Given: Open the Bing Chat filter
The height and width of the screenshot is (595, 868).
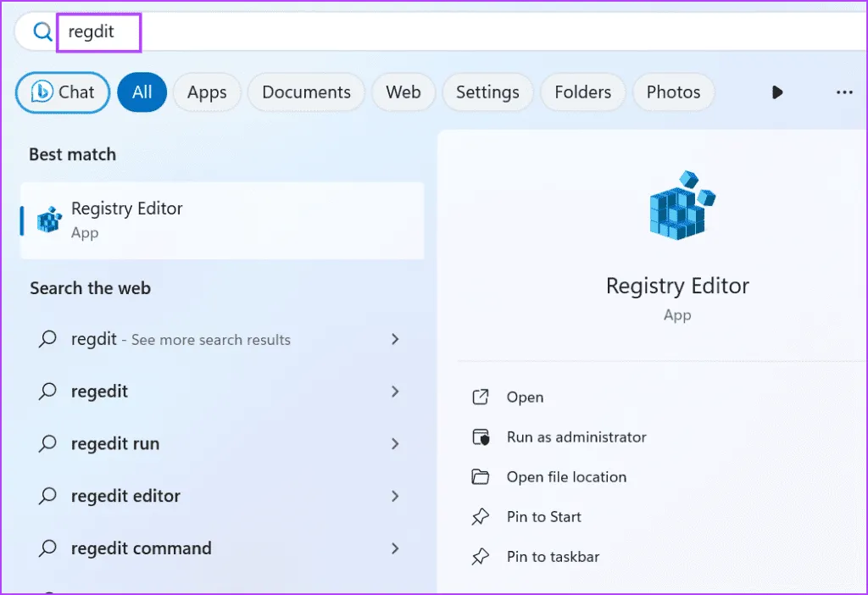Looking at the screenshot, I should coord(63,92).
